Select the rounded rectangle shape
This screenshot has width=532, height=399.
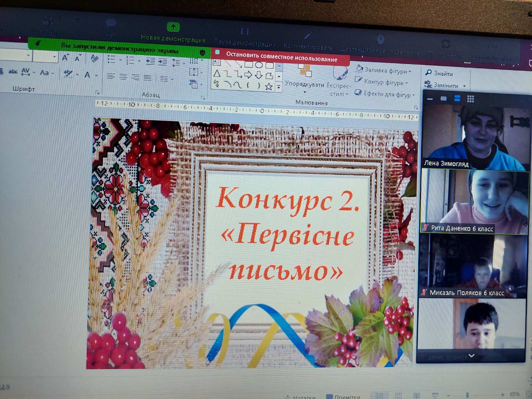pyautogui.click(x=269, y=66)
